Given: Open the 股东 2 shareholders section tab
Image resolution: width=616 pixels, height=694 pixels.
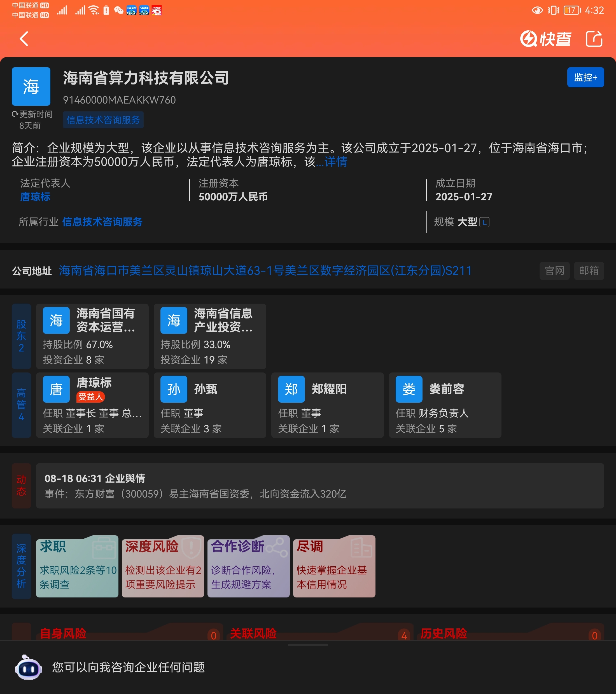Looking at the screenshot, I should point(21,336).
